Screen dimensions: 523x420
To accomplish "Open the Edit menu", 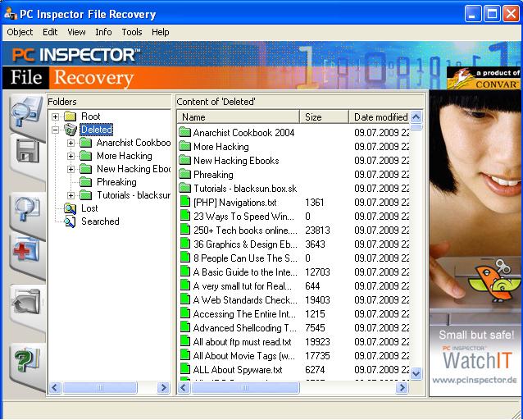I will 50,32.
